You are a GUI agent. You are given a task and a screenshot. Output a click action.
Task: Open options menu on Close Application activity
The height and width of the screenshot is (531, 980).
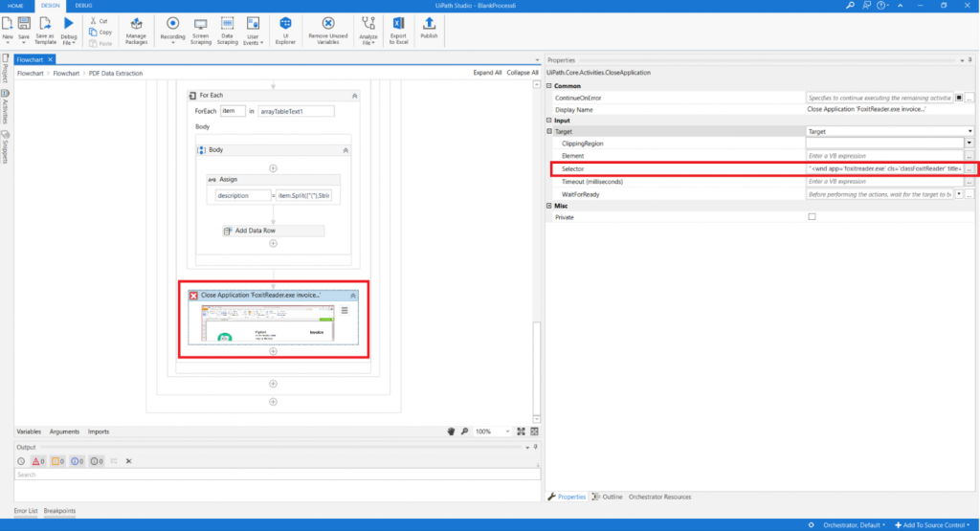(x=345, y=310)
